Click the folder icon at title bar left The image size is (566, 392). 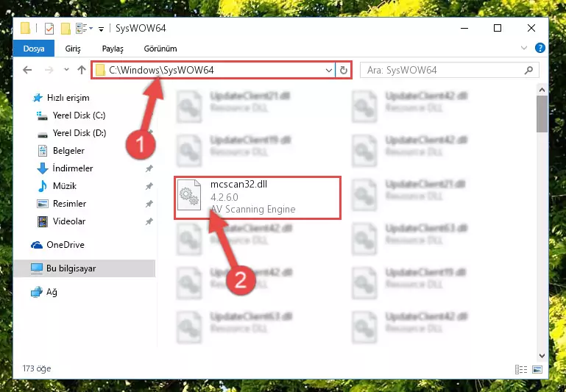(25, 28)
